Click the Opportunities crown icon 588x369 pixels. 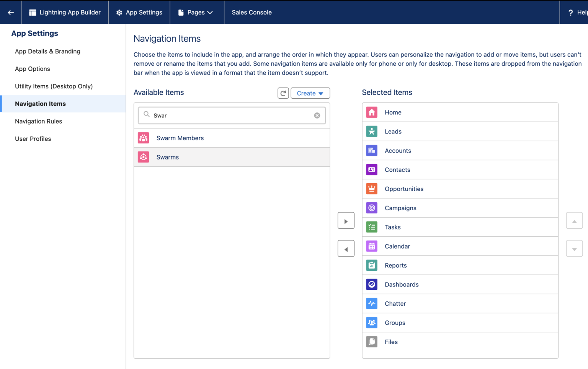(371, 189)
